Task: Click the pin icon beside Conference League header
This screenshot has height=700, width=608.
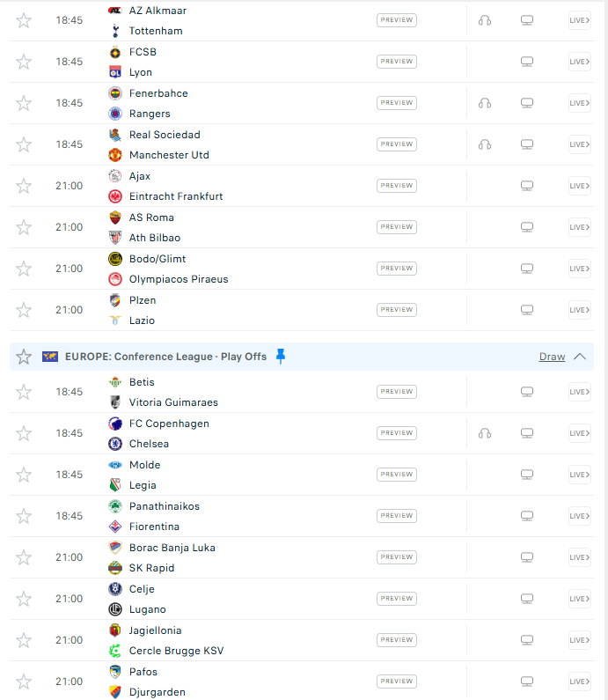Action: point(281,357)
